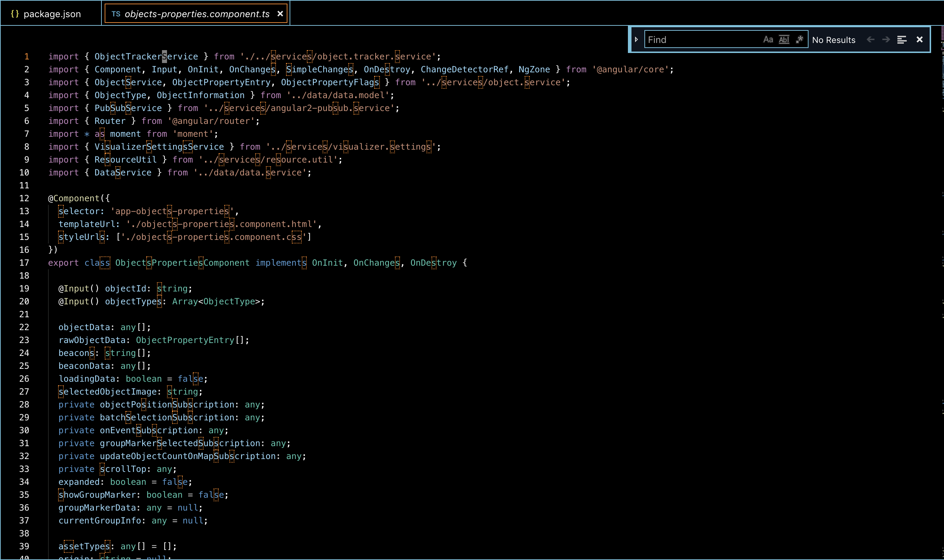Click inside the Find input field
Screen dimensions: 944x560
(702, 40)
